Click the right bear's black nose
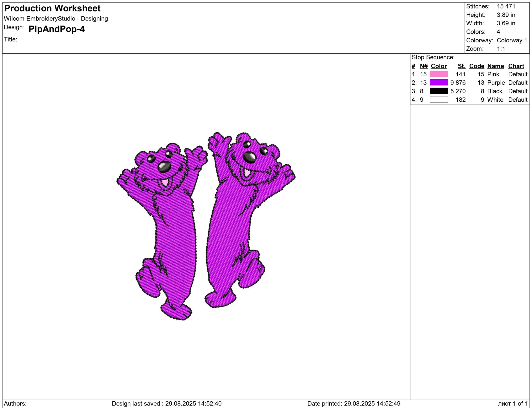The height and width of the screenshot is (409, 532). click(x=249, y=157)
